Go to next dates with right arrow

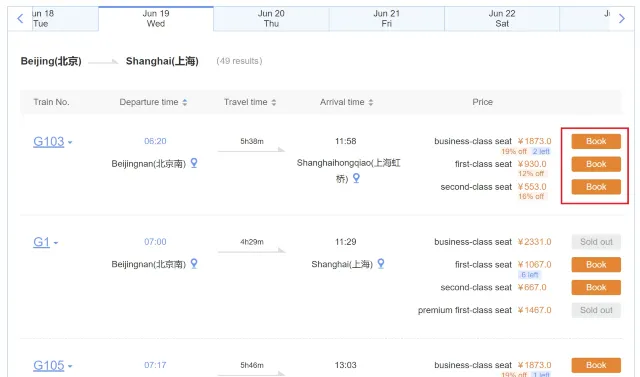(622, 18)
